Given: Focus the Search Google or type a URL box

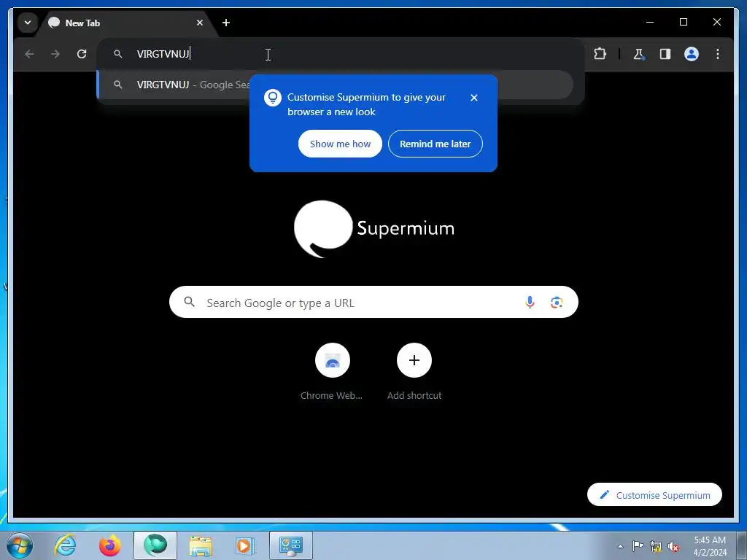Looking at the screenshot, I should [x=373, y=302].
